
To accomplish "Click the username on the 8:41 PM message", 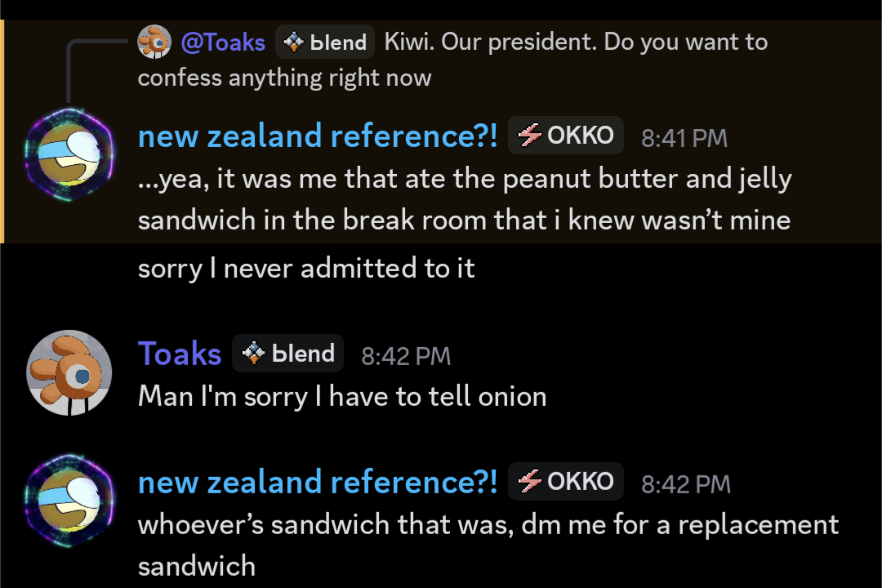I will 317,136.
